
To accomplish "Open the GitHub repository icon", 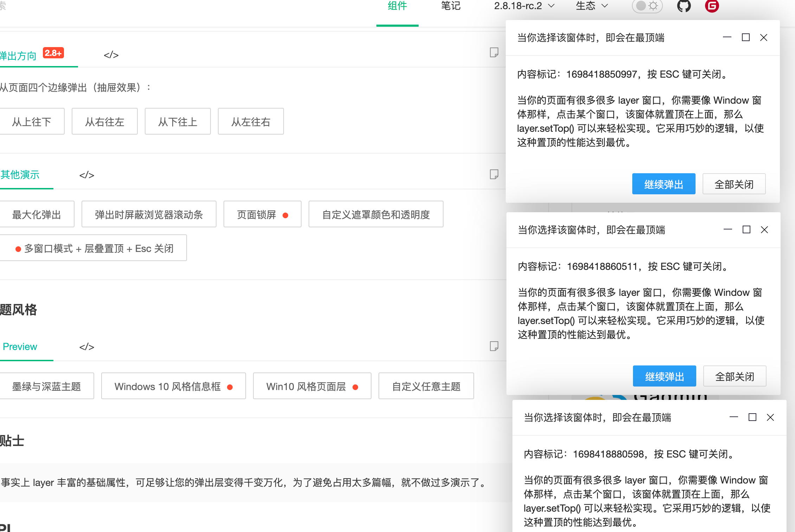I will (684, 6).
